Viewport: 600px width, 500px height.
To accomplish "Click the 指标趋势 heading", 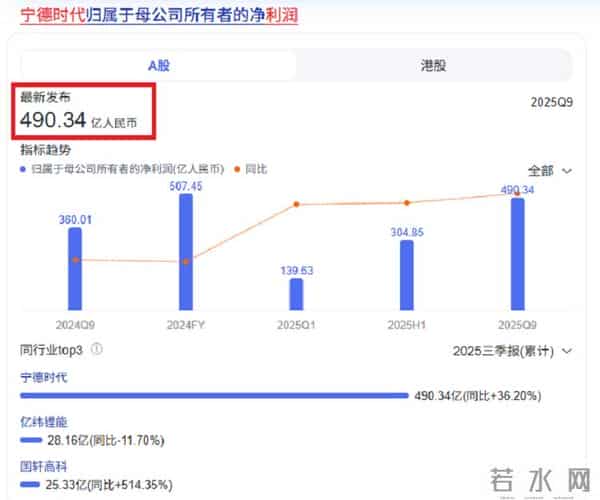I will (46, 150).
